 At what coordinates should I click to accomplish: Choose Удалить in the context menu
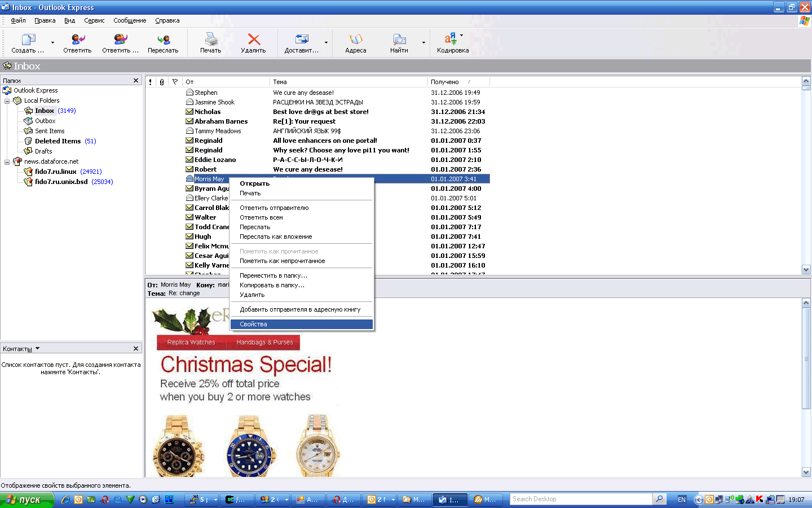[302, 295]
